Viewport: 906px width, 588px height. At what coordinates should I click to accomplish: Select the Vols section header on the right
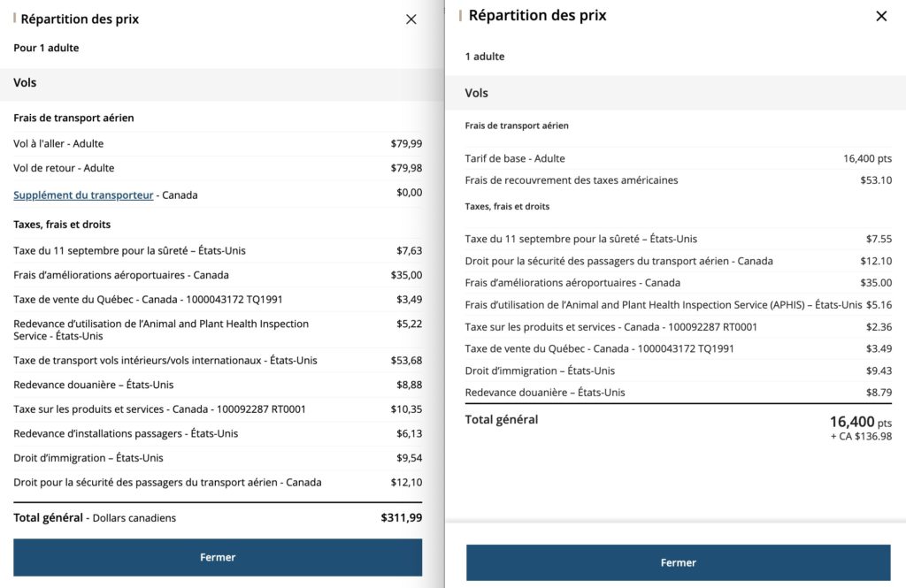pos(476,92)
